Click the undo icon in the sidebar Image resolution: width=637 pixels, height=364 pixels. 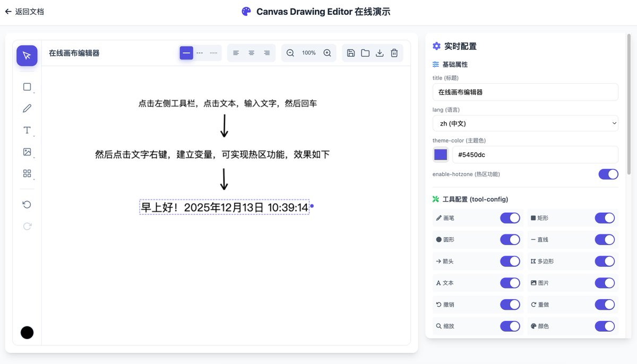tap(27, 204)
